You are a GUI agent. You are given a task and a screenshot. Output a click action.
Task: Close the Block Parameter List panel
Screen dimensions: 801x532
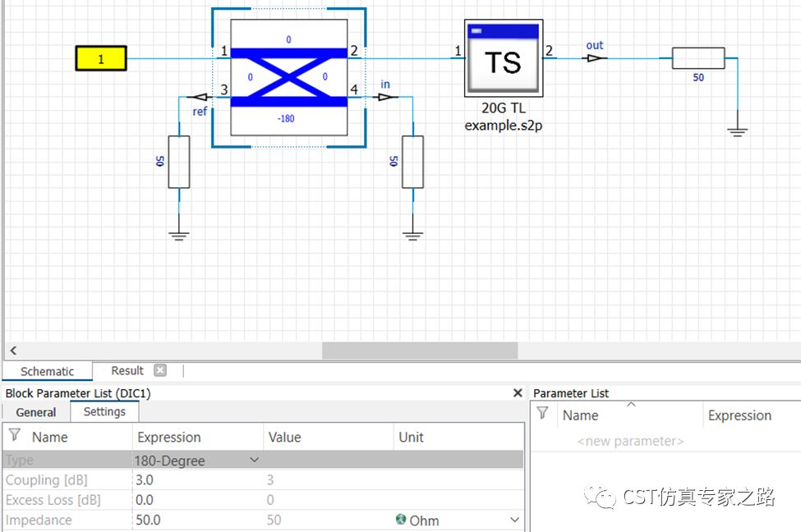coord(518,392)
